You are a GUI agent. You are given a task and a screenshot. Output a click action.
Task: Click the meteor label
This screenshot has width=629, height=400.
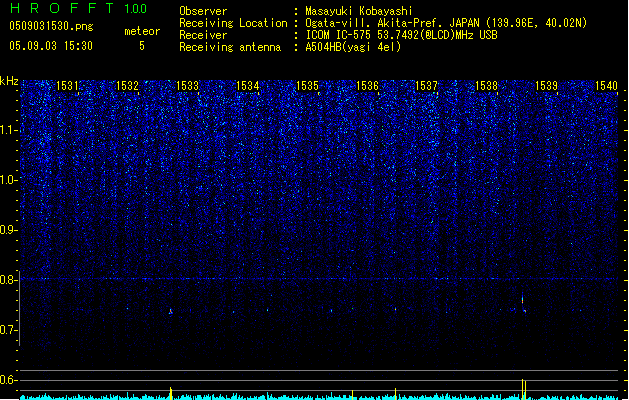[142, 31]
